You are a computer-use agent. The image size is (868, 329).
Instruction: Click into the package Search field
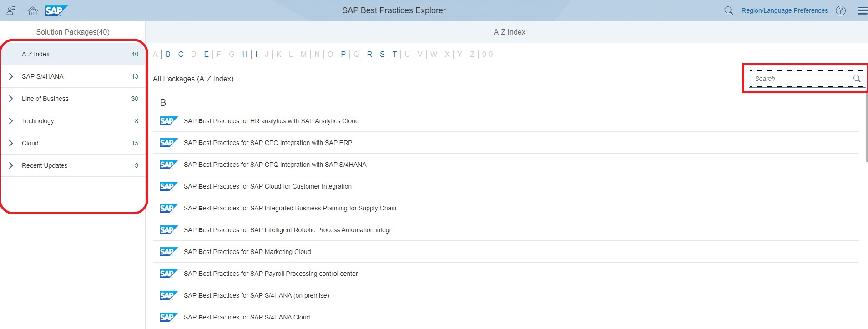click(801, 79)
